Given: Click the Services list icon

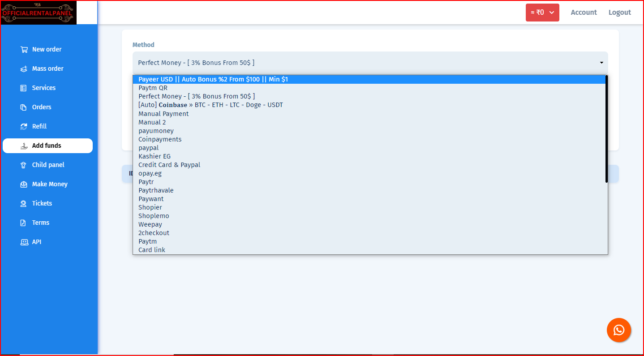Looking at the screenshot, I should (24, 88).
